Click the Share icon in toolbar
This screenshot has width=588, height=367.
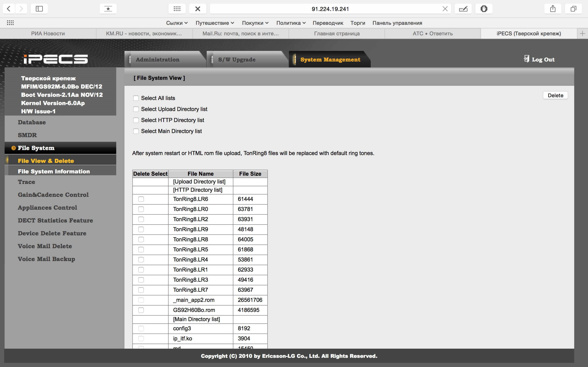(x=553, y=9)
